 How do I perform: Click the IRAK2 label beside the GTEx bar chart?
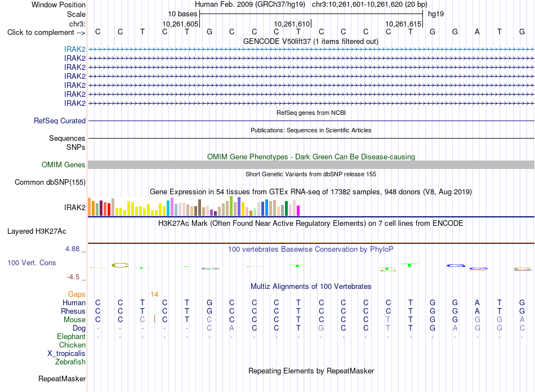point(75,207)
